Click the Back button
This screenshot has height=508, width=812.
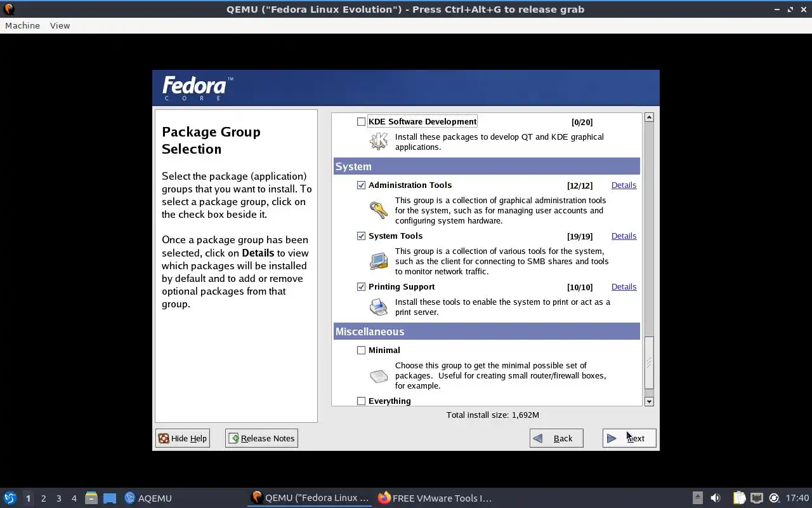(x=556, y=438)
